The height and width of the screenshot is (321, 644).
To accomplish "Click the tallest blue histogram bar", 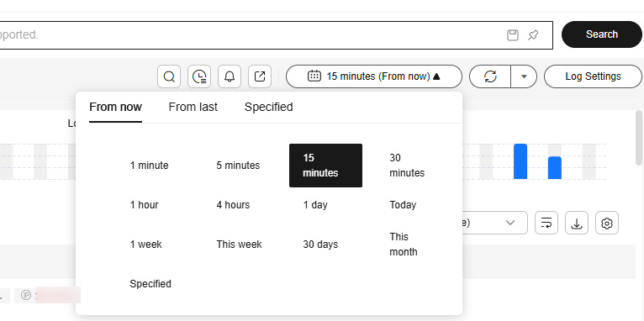I will click(x=520, y=161).
